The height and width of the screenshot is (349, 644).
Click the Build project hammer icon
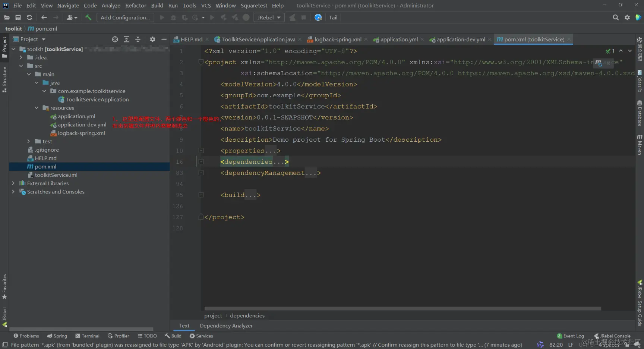88,18
